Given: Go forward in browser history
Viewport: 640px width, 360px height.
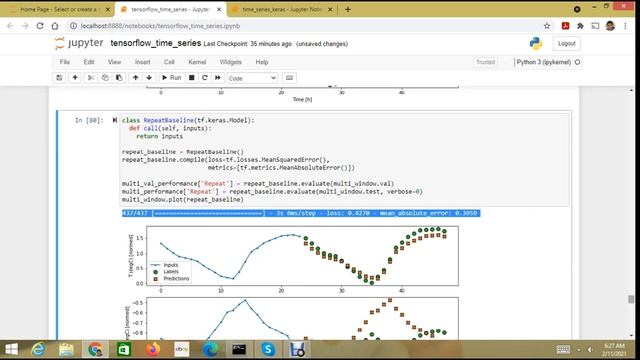Looking at the screenshot, I should click(25, 26).
